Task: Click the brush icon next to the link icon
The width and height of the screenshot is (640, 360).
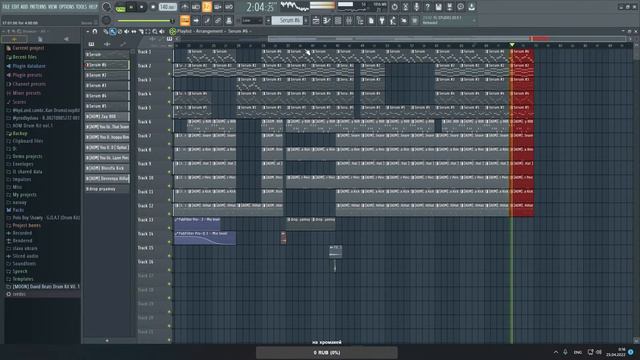Action: pos(207,20)
